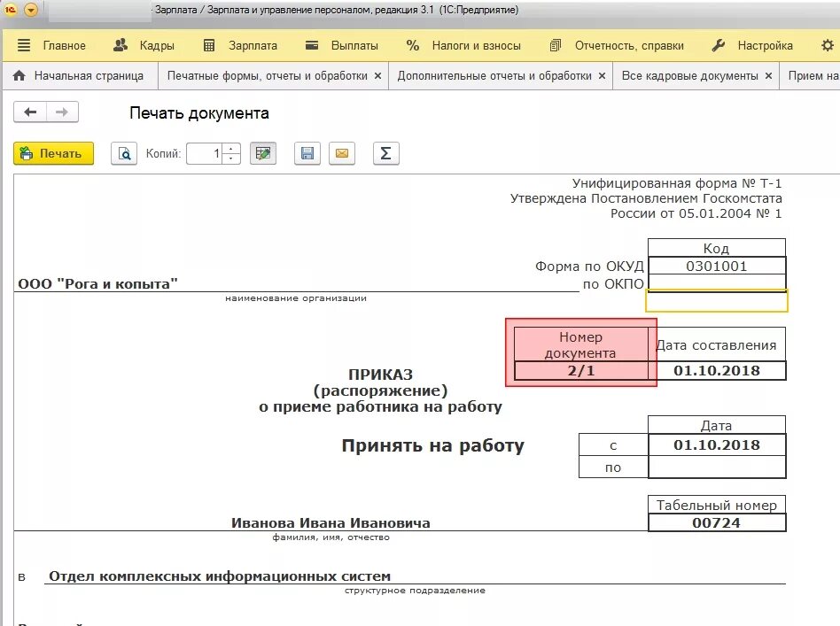Viewport: 840px width, 626px height.
Task: Click the Унифицированная форма № Т-1 line
Action: tap(677, 183)
